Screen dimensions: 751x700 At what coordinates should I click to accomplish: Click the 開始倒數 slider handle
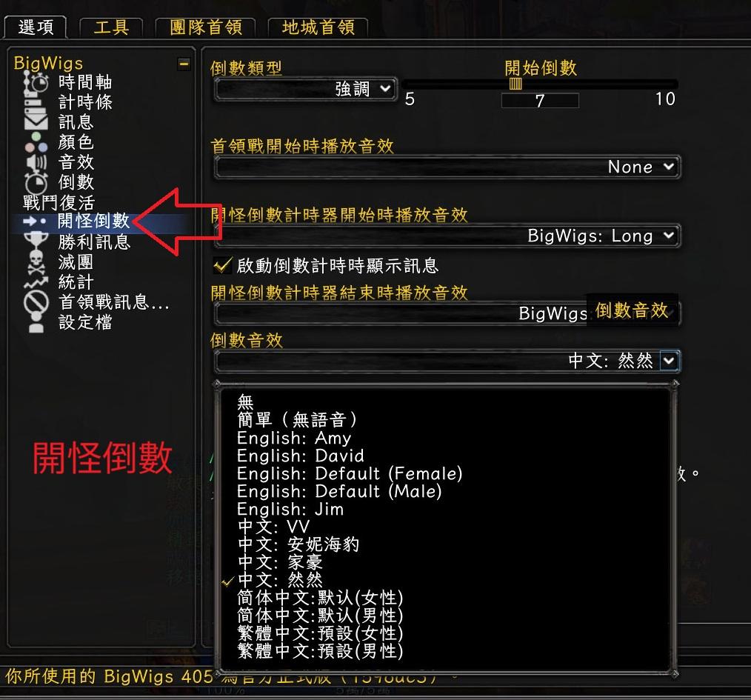click(x=515, y=84)
